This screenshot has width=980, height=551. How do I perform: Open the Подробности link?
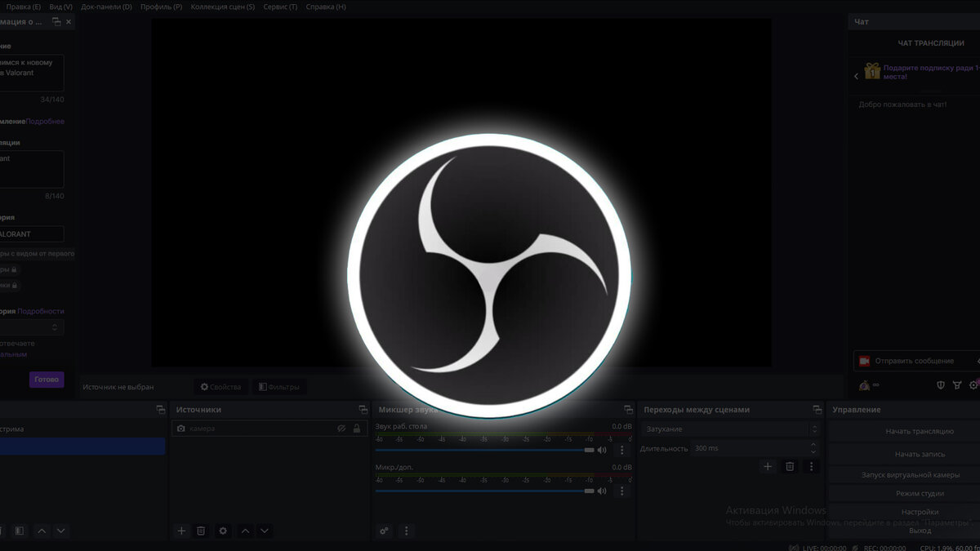point(41,311)
